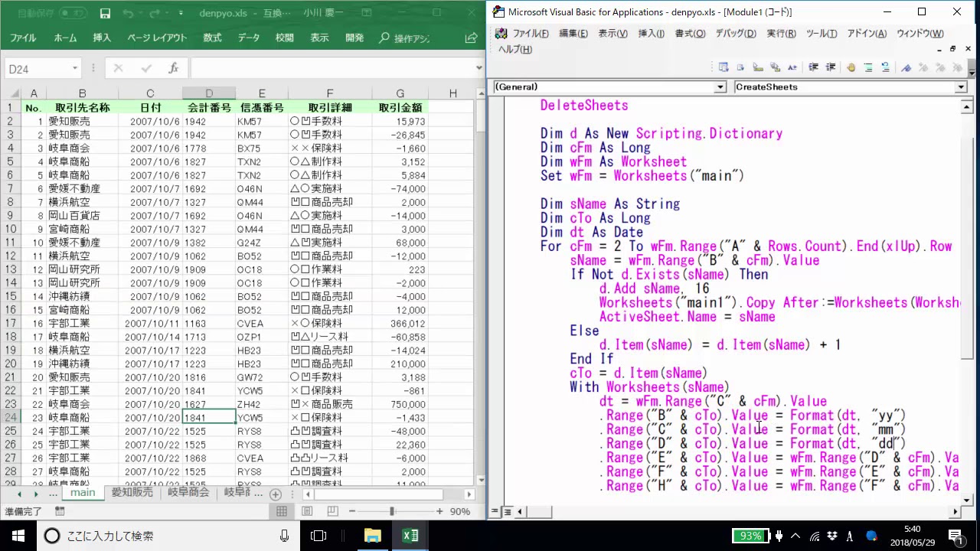Expand the Name Box dropdown arrow
980x551 pixels.
75,69
